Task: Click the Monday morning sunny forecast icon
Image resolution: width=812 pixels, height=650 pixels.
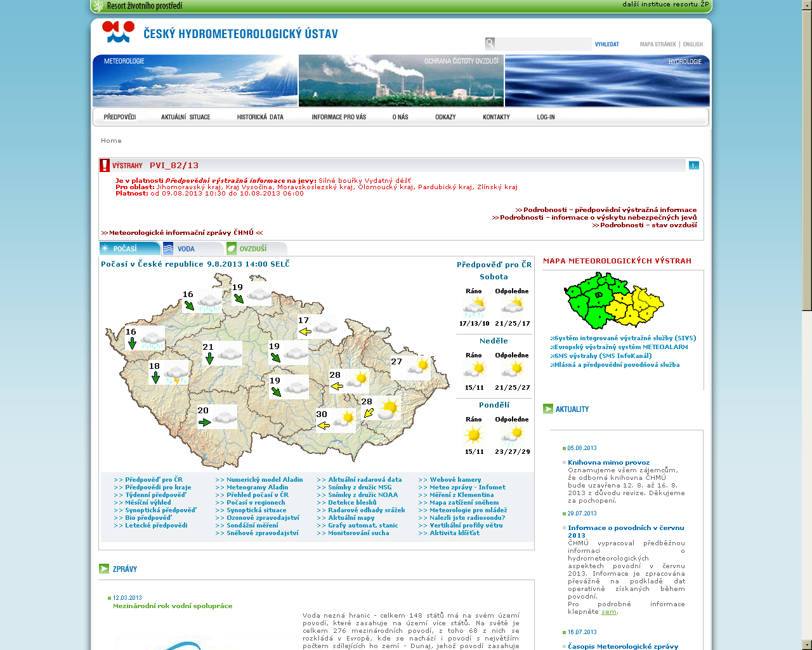Action: (x=474, y=435)
